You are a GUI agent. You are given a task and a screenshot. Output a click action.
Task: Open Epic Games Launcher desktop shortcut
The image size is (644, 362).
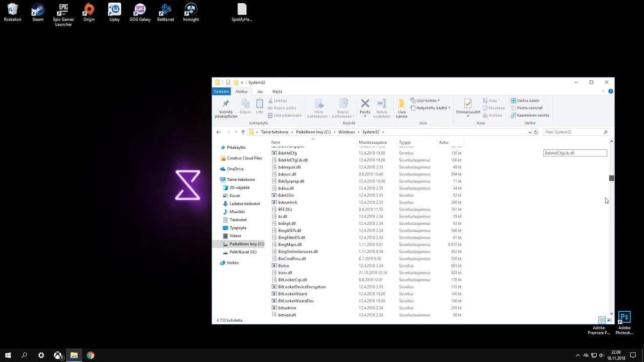[63, 15]
